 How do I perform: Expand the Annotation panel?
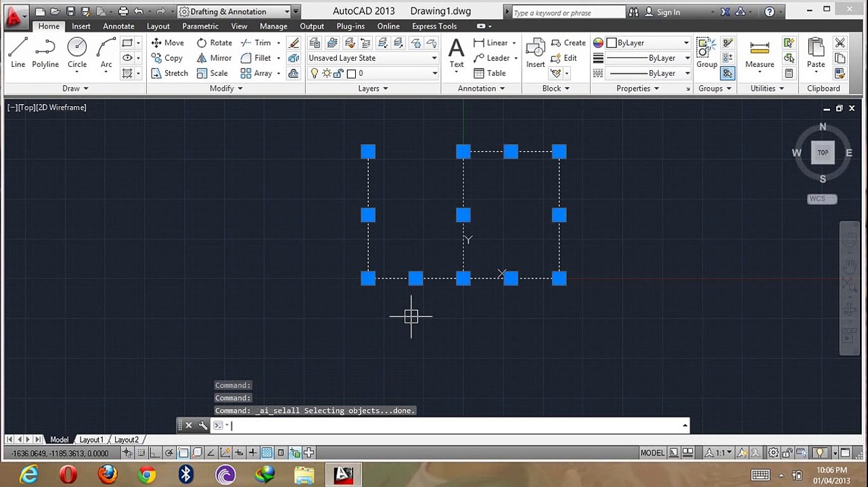(x=481, y=89)
